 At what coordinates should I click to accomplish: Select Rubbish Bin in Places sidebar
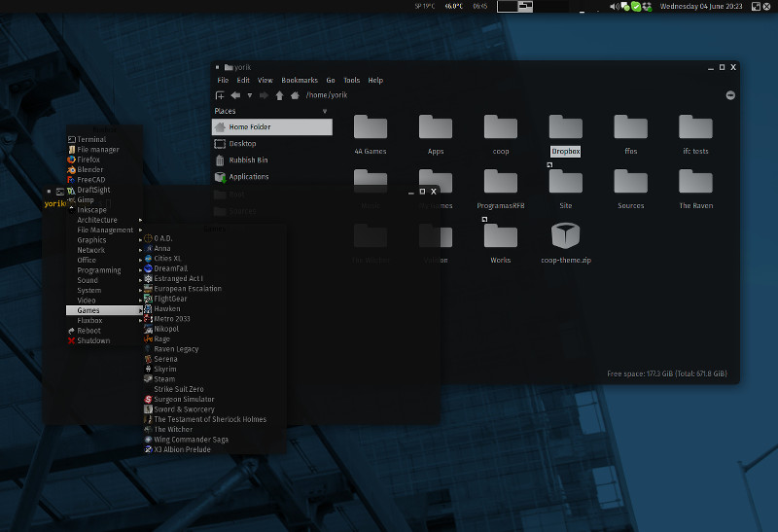248,160
